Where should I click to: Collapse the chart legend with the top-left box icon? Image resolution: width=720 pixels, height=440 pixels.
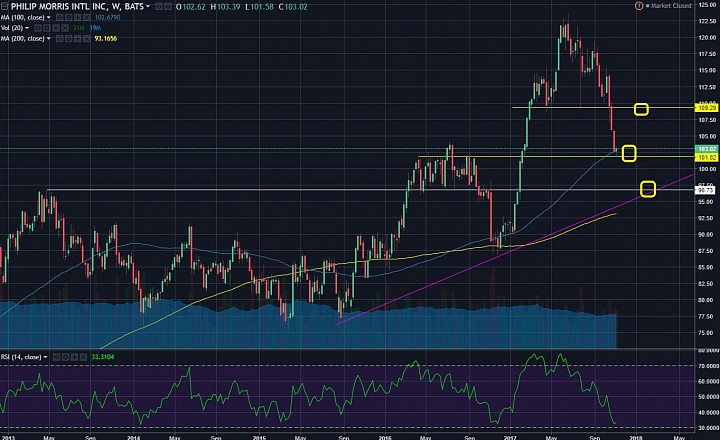(4, 6)
